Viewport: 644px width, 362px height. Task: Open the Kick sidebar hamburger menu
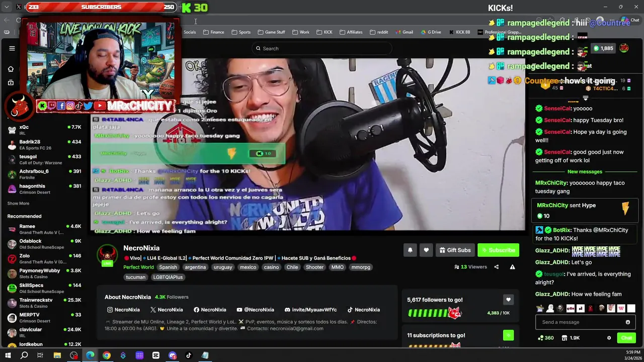click(x=12, y=48)
